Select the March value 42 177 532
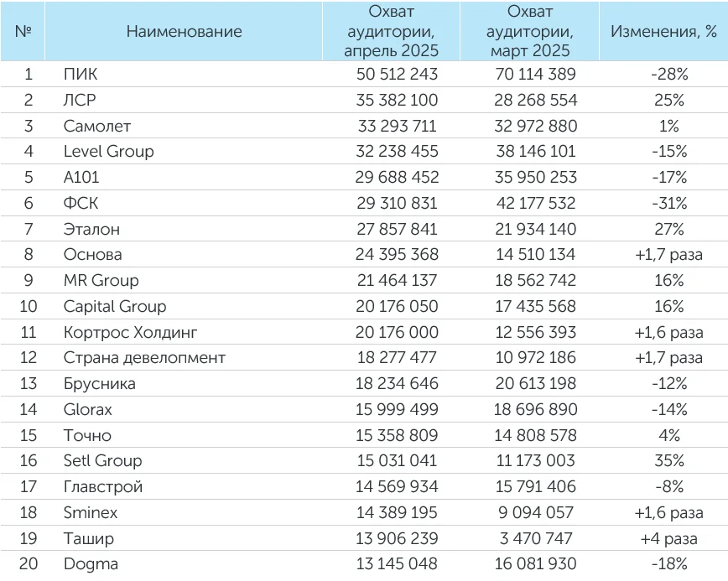 click(528, 203)
